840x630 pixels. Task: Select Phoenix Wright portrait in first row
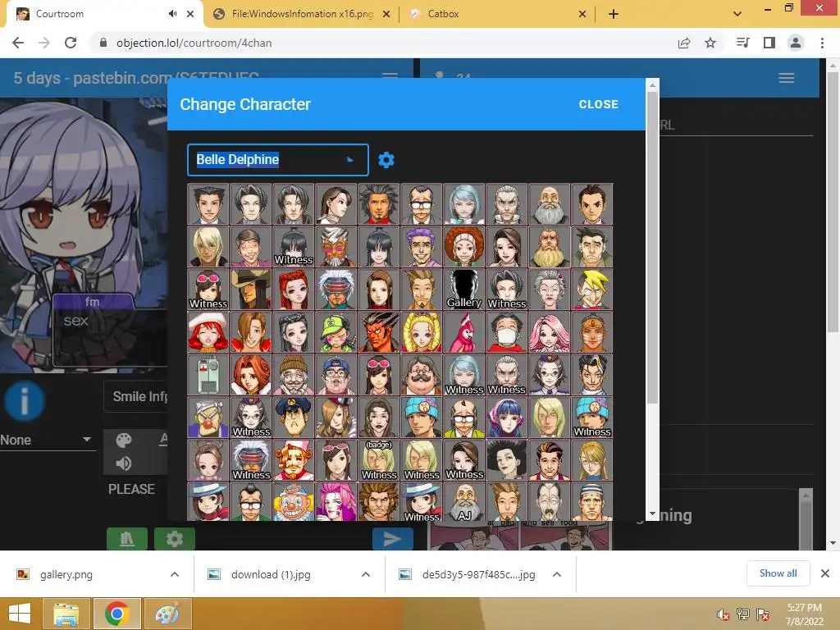[x=208, y=204]
